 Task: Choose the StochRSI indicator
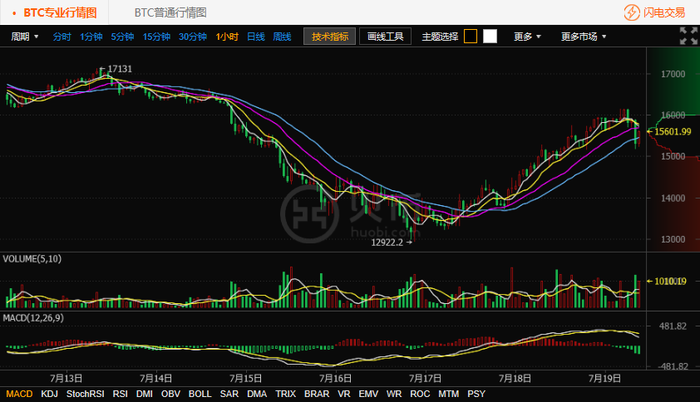coord(85,394)
